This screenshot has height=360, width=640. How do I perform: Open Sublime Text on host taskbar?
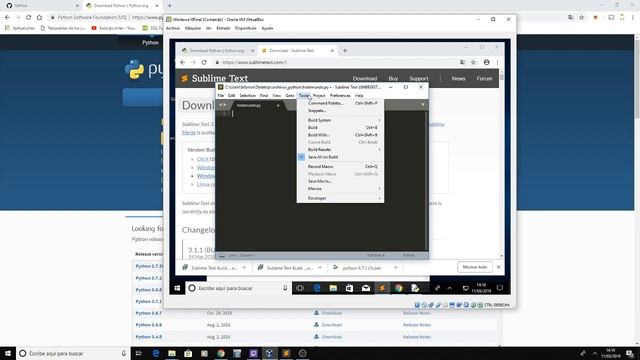tap(286, 353)
